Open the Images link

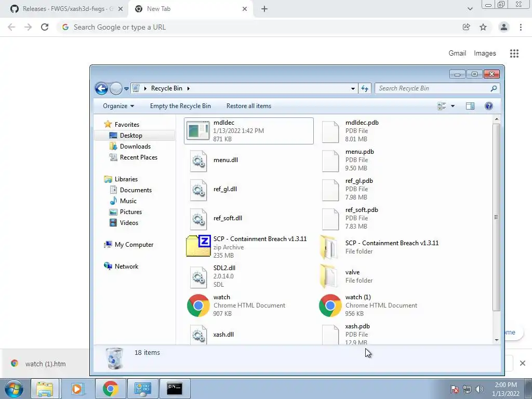[485, 54]
